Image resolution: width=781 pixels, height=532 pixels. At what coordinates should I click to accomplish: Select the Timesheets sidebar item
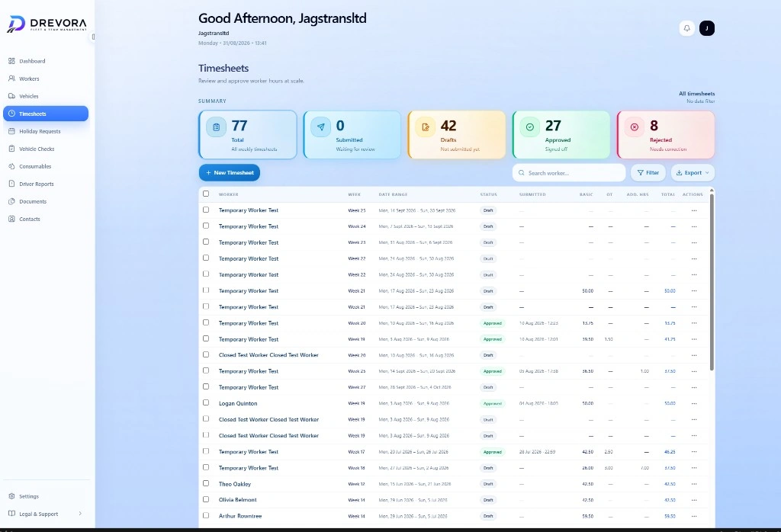(x=46, y=114)
